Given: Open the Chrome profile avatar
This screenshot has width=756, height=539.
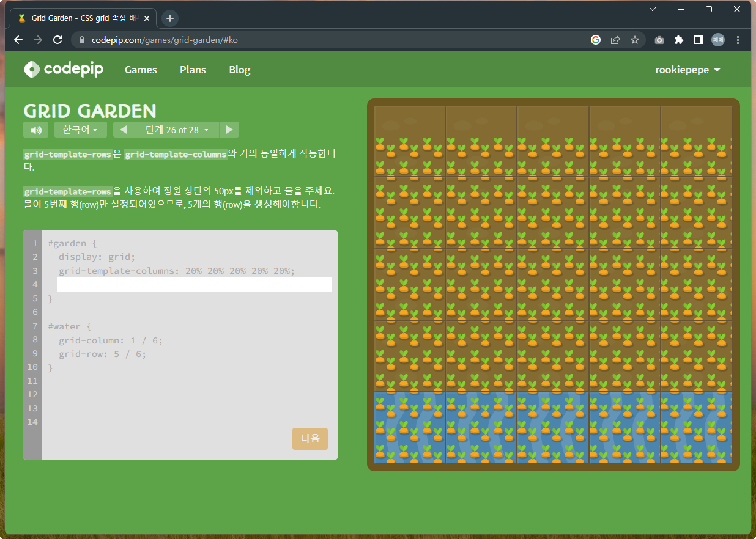Looking at the screenshot, I should pyautogui.click(x=718, y=40).
